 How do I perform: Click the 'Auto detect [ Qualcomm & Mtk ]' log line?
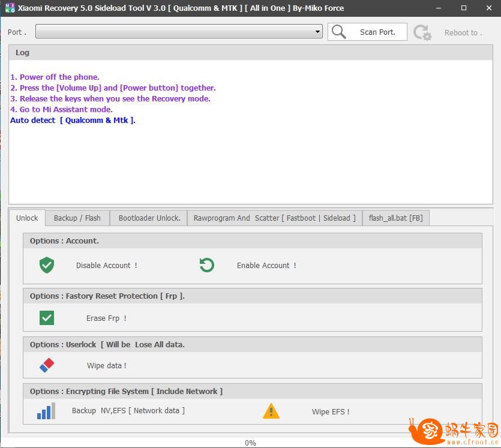tap(73, 121)
